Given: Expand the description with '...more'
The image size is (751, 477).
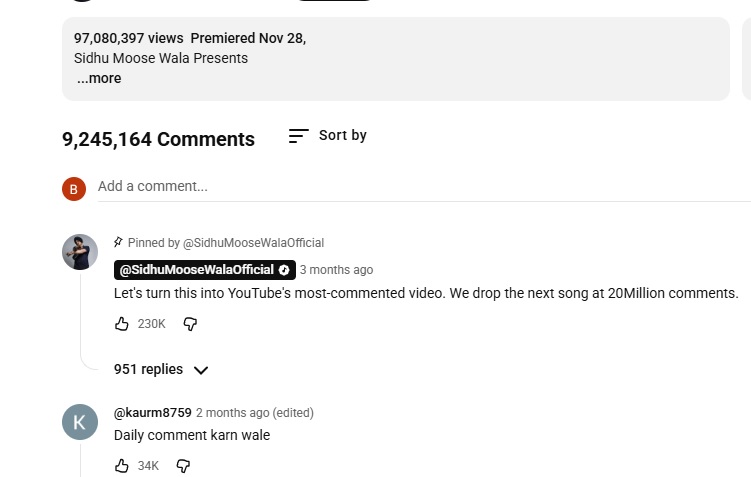Looking at the screenshot, I should point(99,78).
